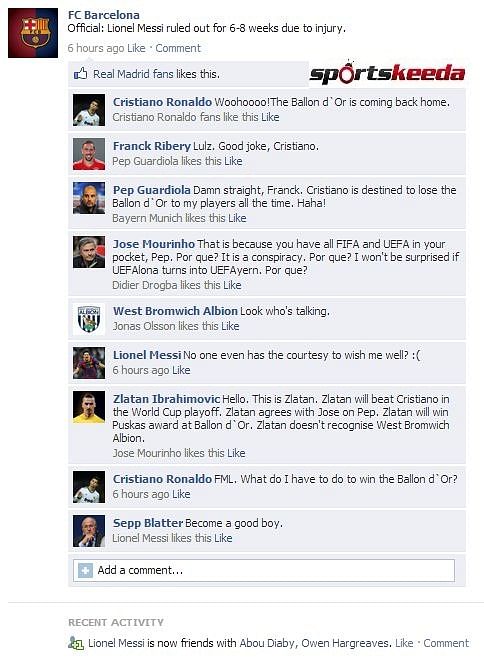Viewport: 484px width, 663px height.
Task: Open Lionel Messi's name in his comment
Action: (147, 355)
